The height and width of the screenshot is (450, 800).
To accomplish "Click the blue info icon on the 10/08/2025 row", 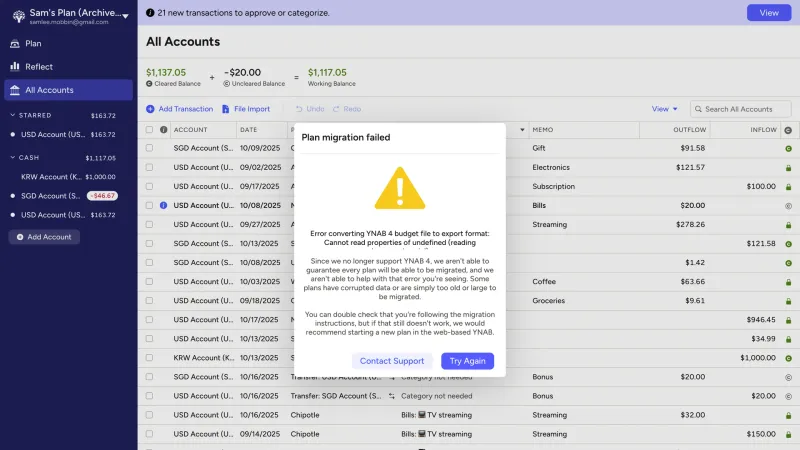I will (x=163, y=205).
